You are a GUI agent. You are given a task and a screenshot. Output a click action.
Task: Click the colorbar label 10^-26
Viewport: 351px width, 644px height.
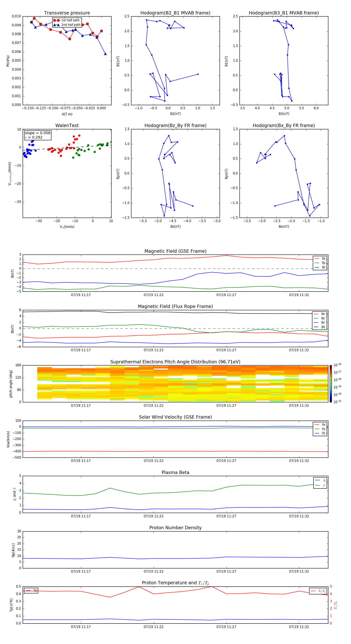tap(337, 365)
